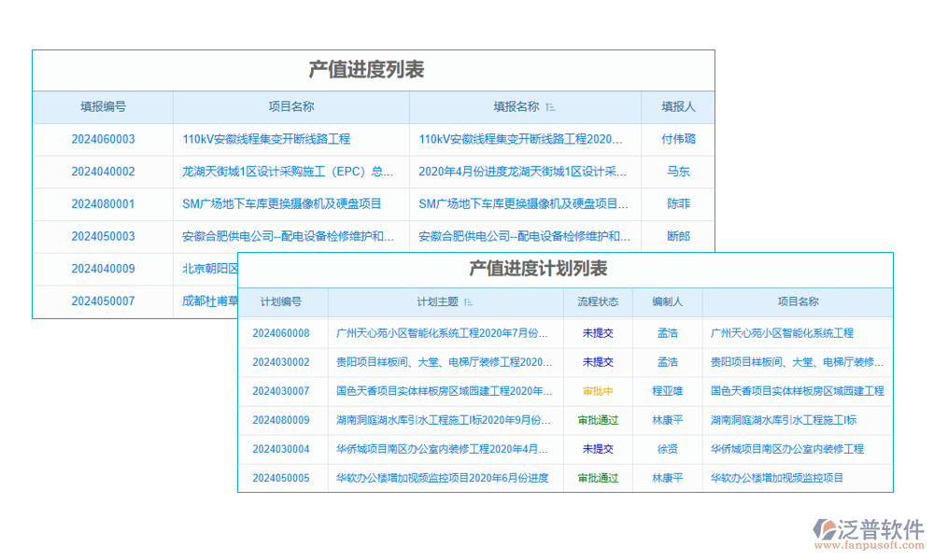This screenshot has width=934, height=560.
Task: Open the 110kV安徽线程集变开断线路工程 project link
Action: coord(265,138)
